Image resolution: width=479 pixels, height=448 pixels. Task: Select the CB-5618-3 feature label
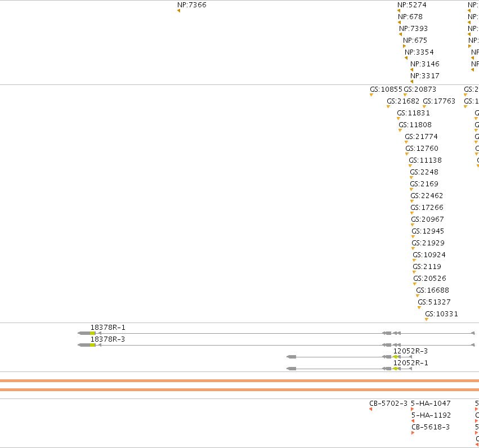[x=431, y=427]
